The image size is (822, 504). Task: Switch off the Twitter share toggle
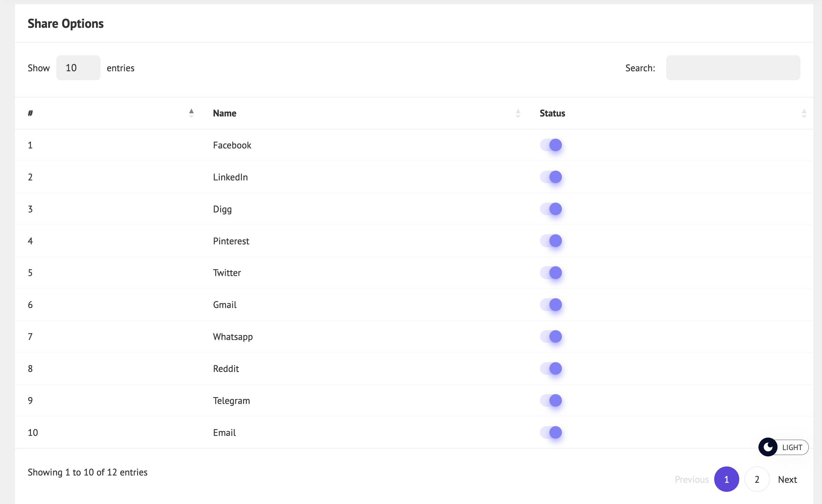pos(551,273)
